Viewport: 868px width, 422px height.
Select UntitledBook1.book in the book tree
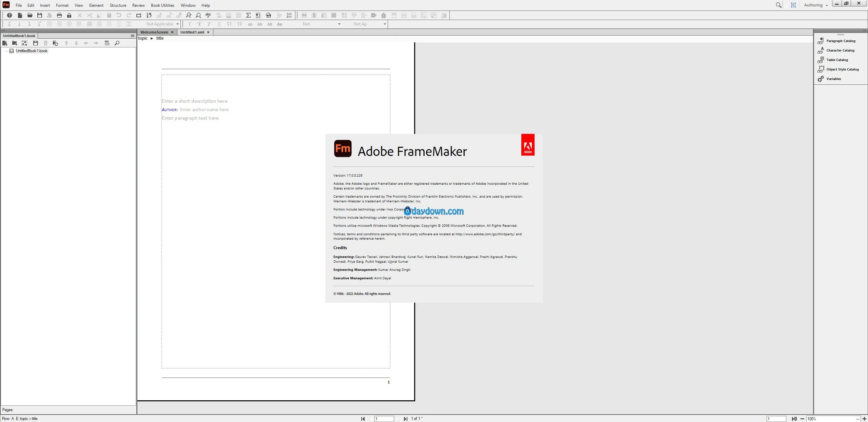[32, 51]
